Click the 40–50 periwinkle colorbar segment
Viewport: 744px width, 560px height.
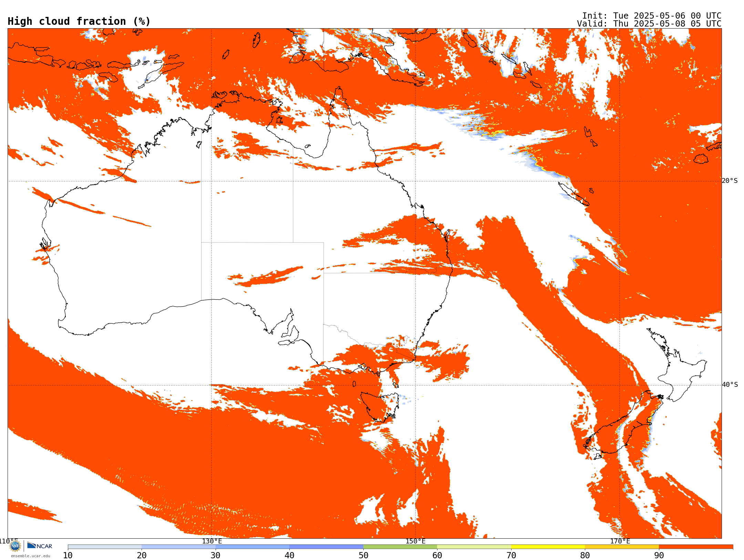tap(326, 547)
